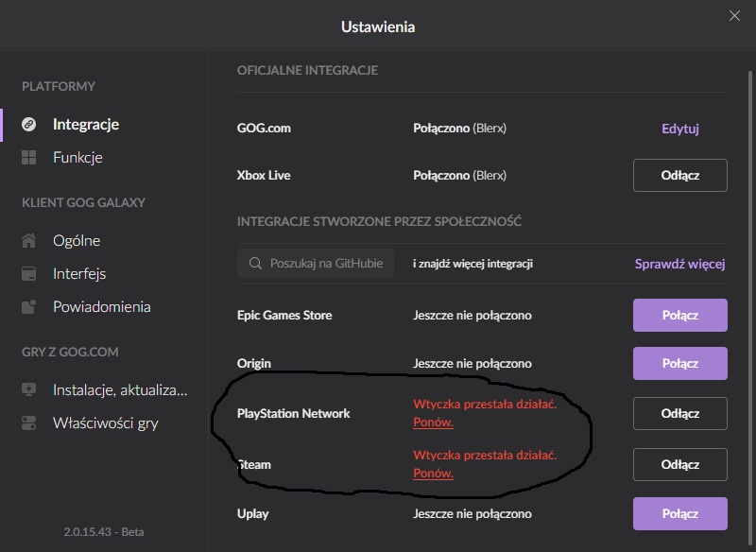Focus the Poszukaj na GitHubie search field
Image resolution: width=756 pixels, height=552 pixels.
coord(316,263)
